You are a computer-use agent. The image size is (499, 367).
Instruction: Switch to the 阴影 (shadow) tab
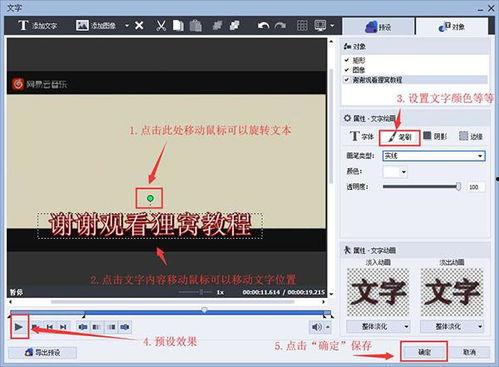(x=435, y=136)
